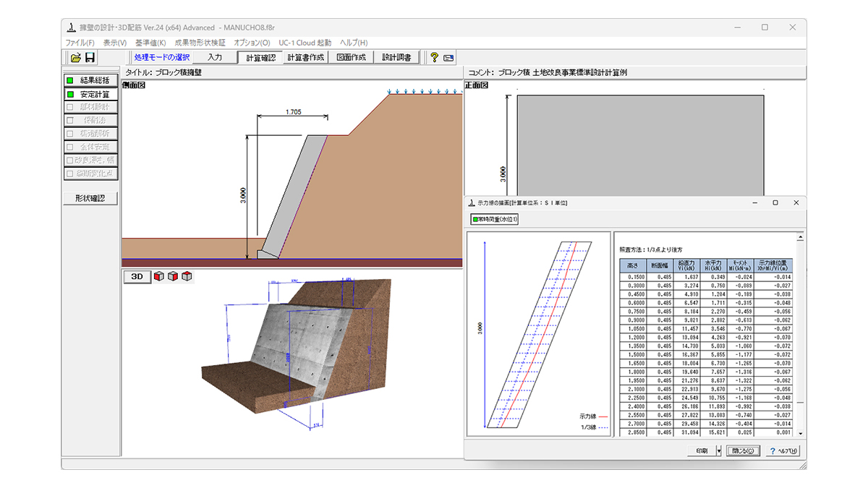Image resolution: width=868 pixels, height=488 pixels.
Task: Click the 閉じる(C) button
Action: [744, 451]
